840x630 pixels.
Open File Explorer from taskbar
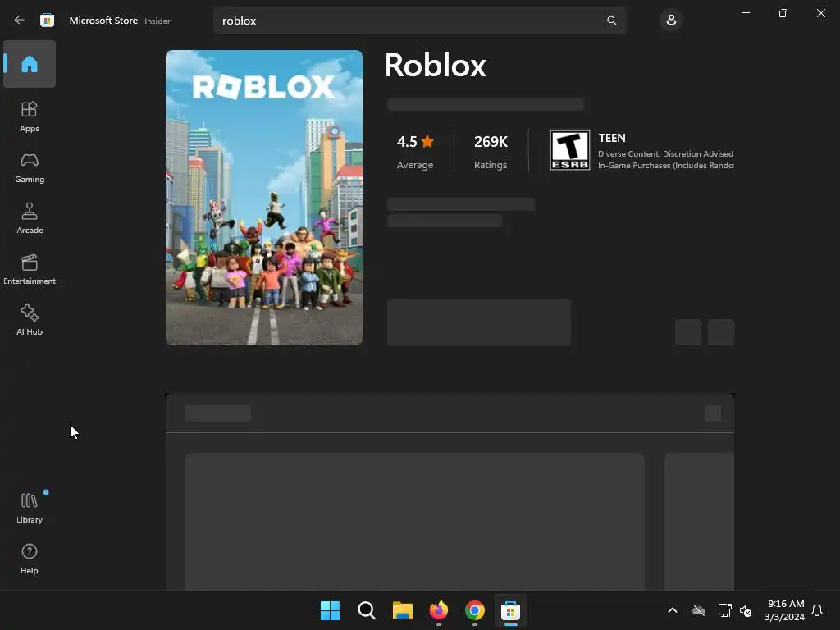[x=402, y=610]
